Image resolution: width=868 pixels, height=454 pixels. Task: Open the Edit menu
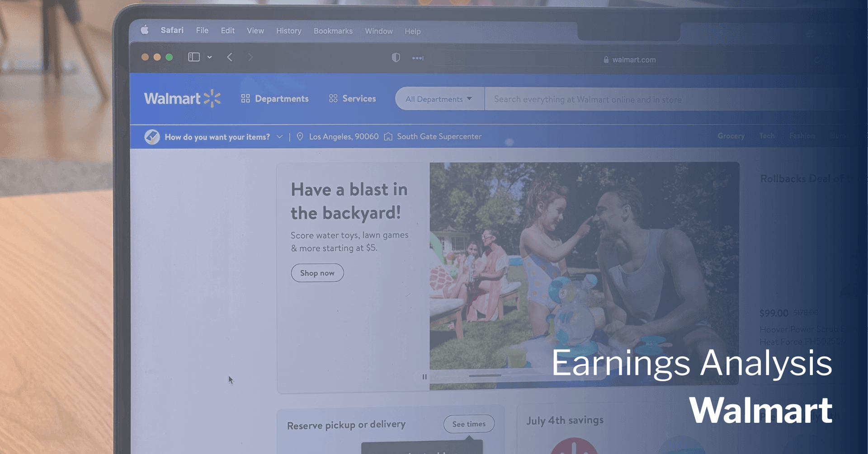coord(227,31)
